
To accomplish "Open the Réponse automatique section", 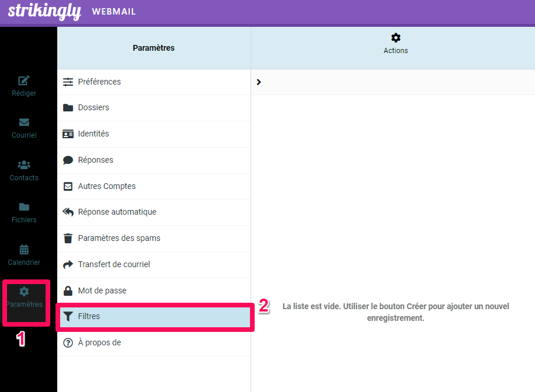I will [x=154, y=212].
